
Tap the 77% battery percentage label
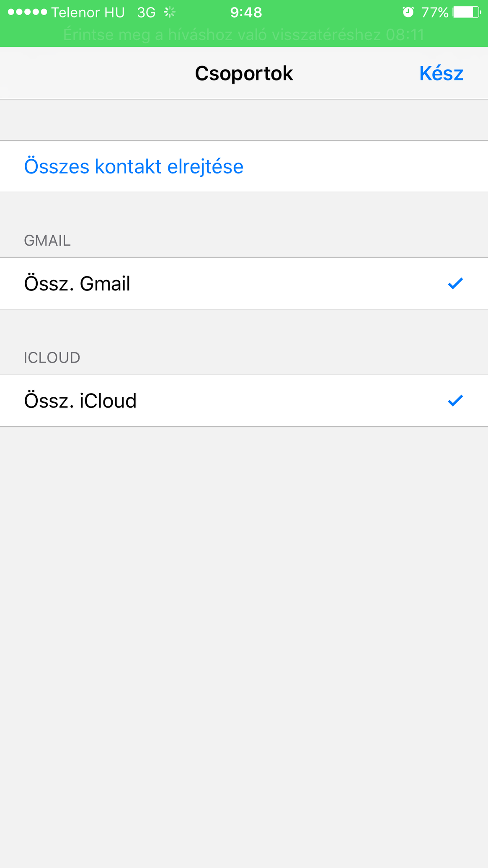coord(435,13)
